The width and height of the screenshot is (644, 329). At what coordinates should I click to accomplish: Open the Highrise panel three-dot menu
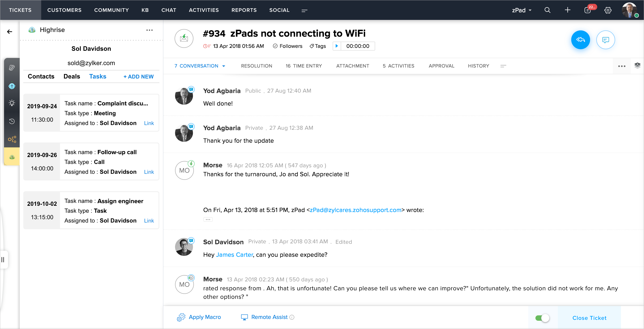(149, 30)
